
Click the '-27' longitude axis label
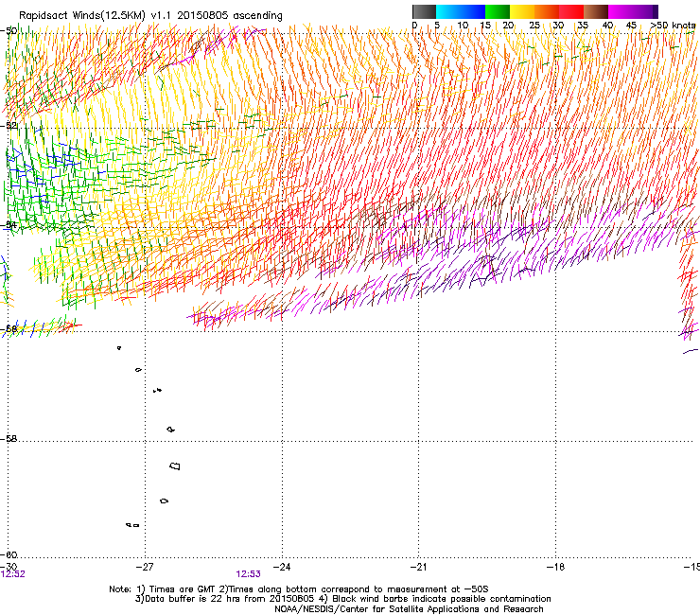144,567
